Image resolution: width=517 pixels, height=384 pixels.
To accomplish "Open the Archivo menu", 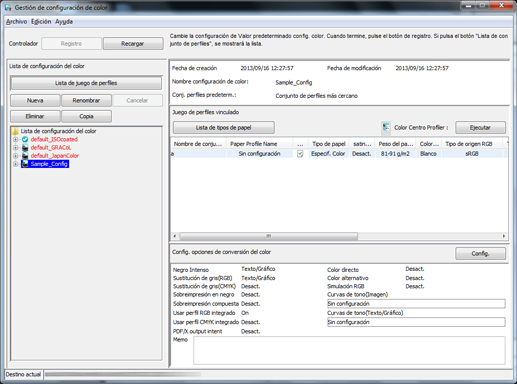I will click(x=16, y=22).
